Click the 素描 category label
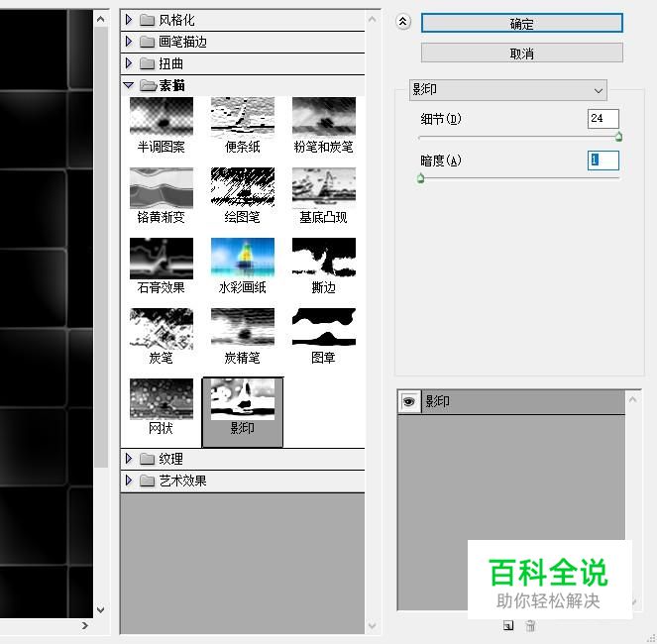Image resolution: width=657 pixels, height=644 pixels. [171, 85]
